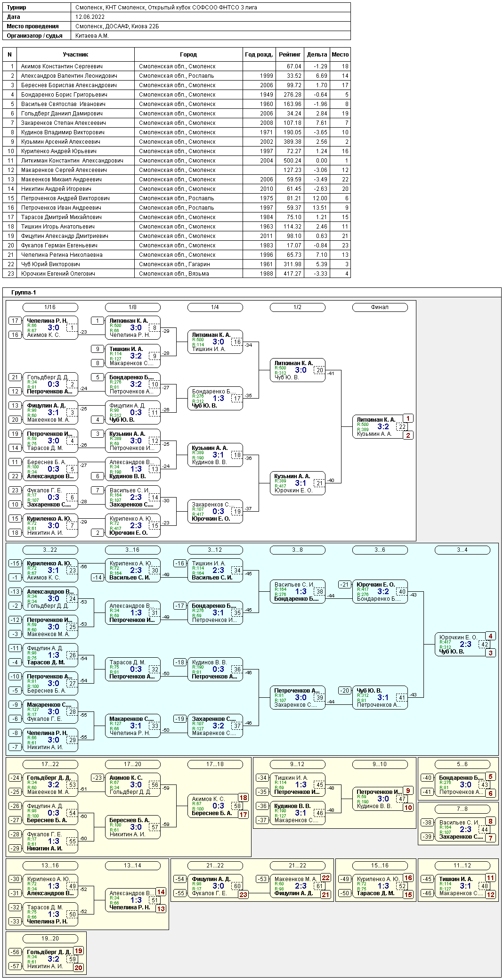Click the "Год рожд." column header
This screenshot has width=504, height=980.
pyautogui.click(x=259, y=55)
